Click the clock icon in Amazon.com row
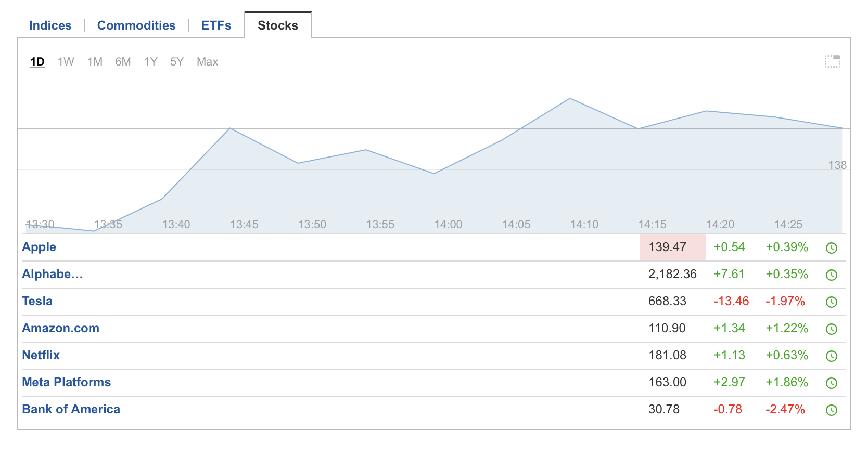868x470 pixels. pos(832,329)
